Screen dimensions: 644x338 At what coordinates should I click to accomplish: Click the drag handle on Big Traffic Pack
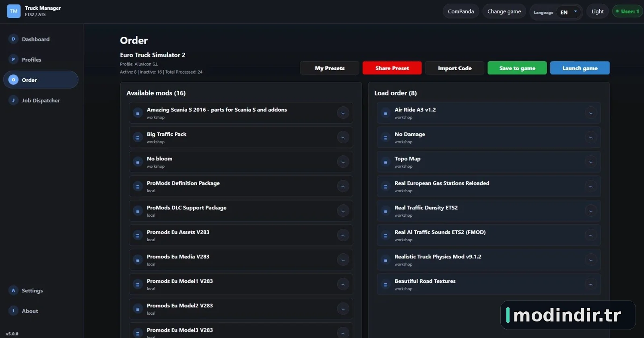pyautogui.click(x=138, y=138)
